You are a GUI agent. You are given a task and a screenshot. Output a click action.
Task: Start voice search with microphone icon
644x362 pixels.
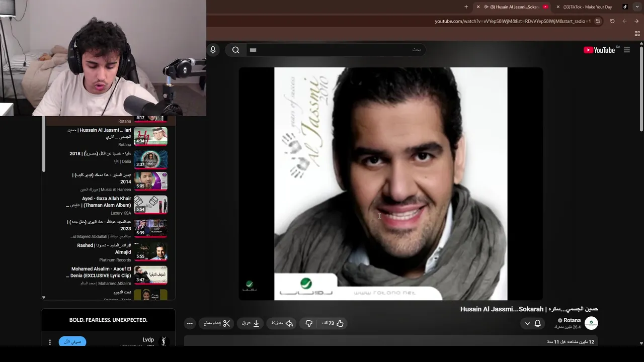click(213, 50)
